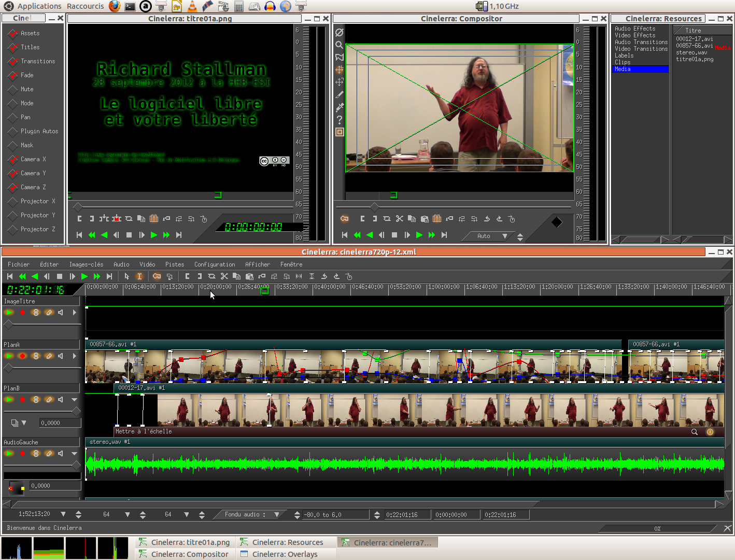
Task: Open the Pistes menu
Action: click(175, 264)
